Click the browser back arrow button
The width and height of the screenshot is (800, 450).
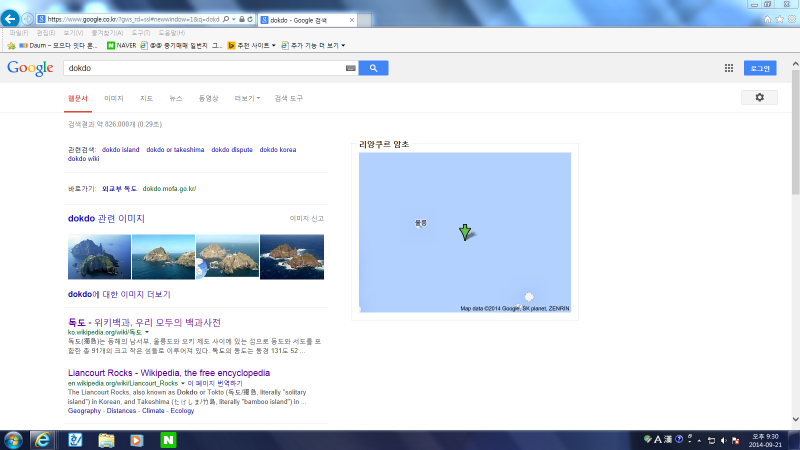(12, 19)
